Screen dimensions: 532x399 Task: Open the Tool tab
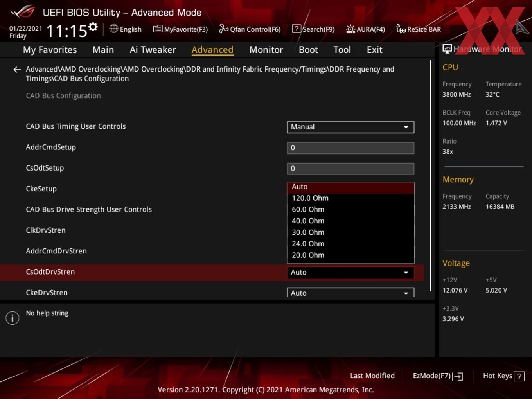342,50
